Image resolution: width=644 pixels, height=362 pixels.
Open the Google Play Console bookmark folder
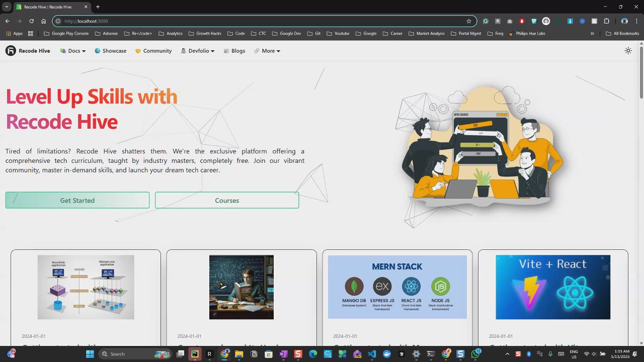coord(66,34)
